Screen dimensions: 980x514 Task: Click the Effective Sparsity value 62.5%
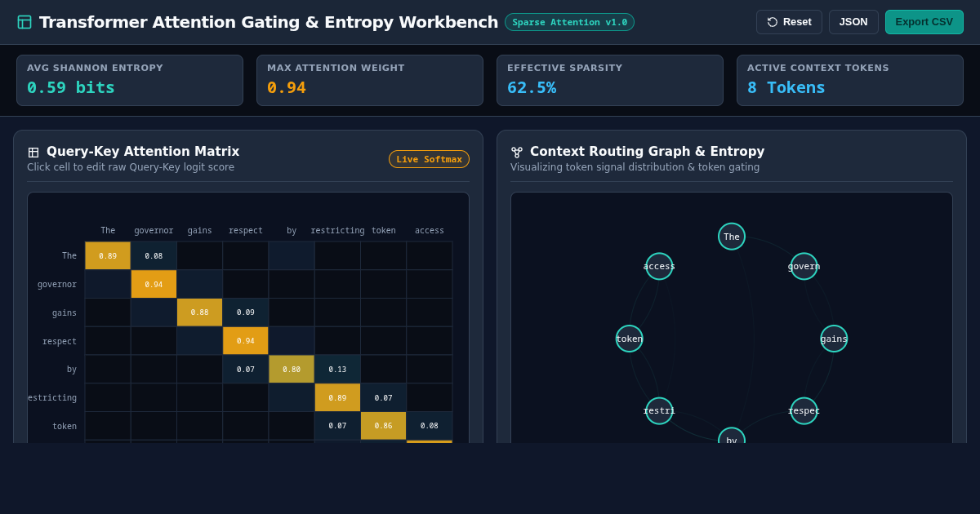(x=532, y=87)
